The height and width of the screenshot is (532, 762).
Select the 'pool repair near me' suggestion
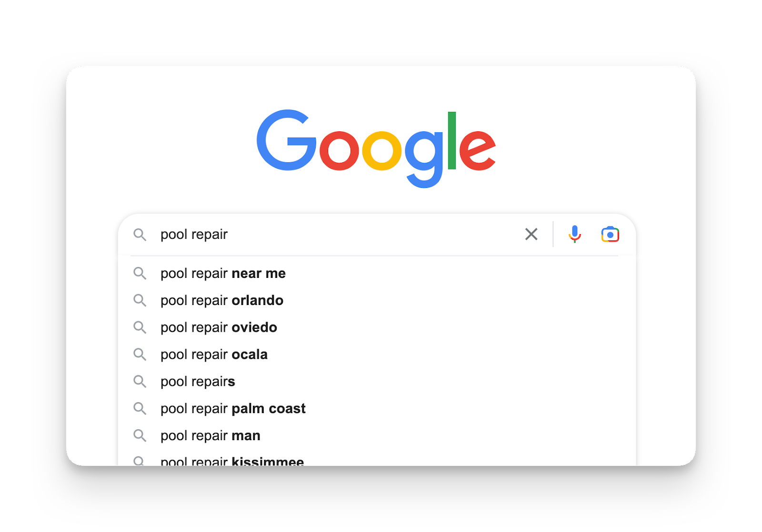coord(223,274)
